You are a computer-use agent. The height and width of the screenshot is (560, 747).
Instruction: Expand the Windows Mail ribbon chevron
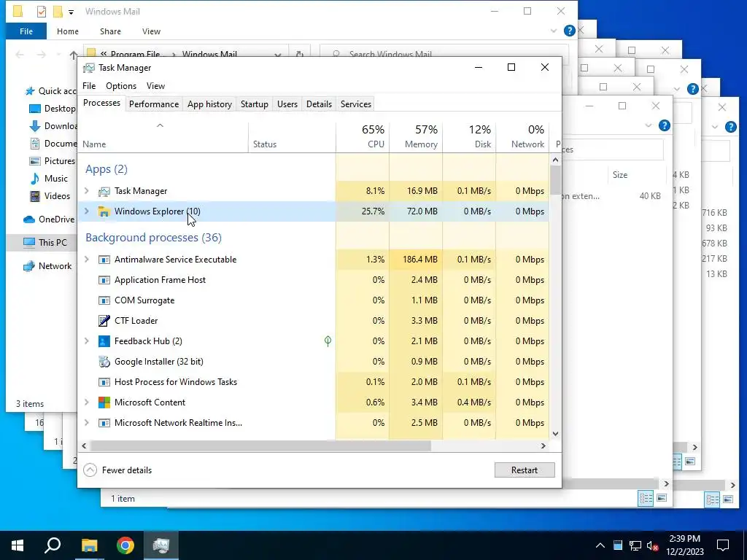554,31
